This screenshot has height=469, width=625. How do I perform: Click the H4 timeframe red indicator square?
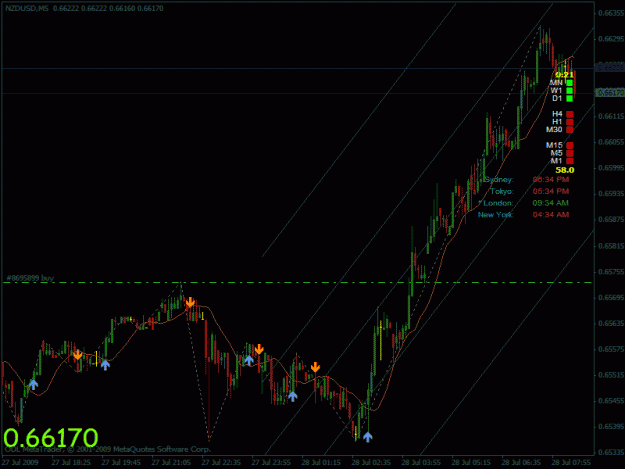click(x=570, y=114)
